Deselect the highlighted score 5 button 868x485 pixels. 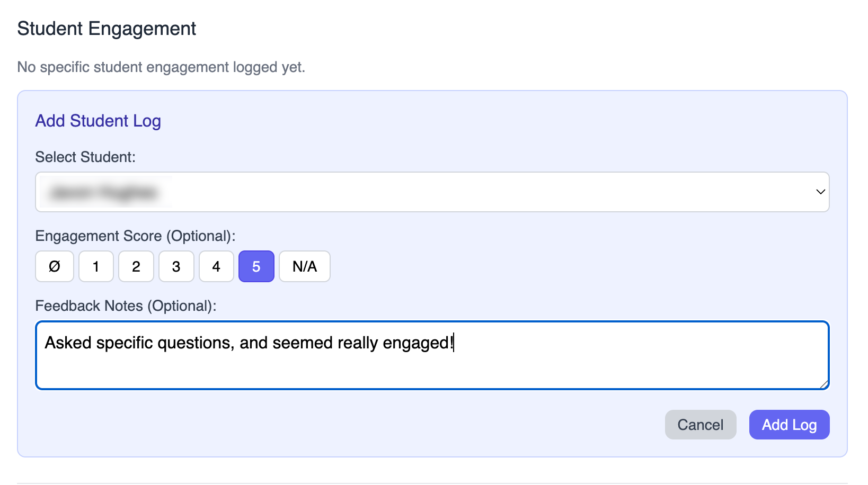(256, 266)
